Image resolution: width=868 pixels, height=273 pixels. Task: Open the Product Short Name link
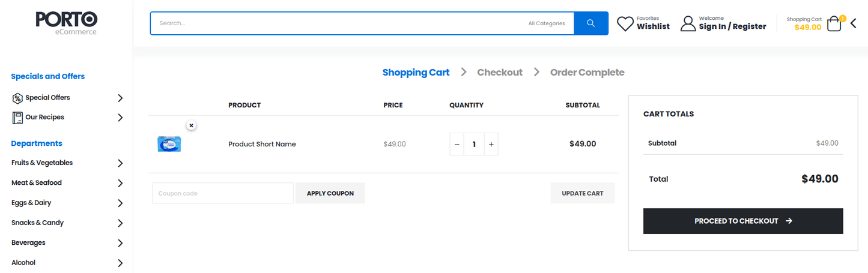click(262, 144)
